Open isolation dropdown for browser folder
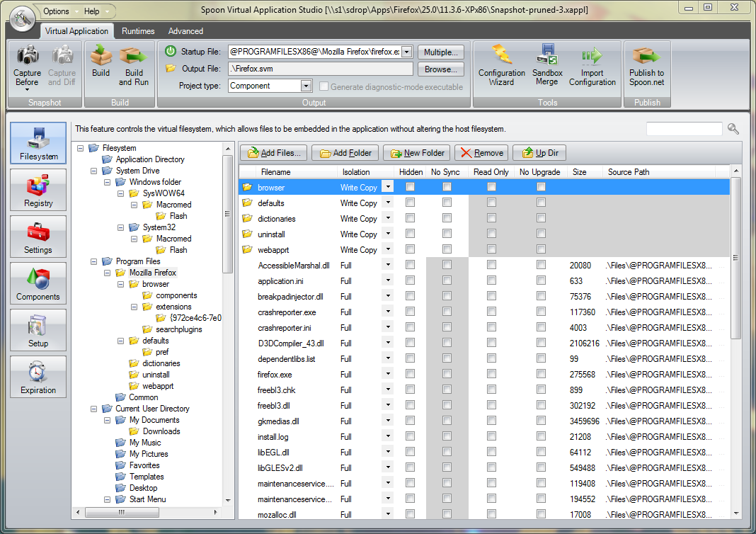This screenshot has width=756, height=534. tap(388, 187)
